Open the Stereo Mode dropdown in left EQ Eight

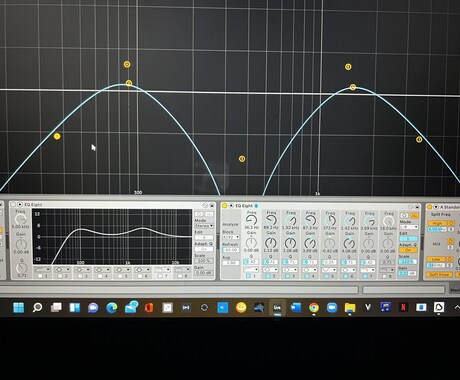(x=204, y=226)
